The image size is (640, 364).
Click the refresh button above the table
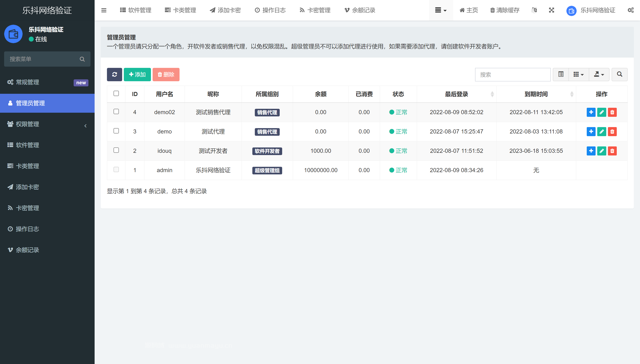click(x=115, y=74)
